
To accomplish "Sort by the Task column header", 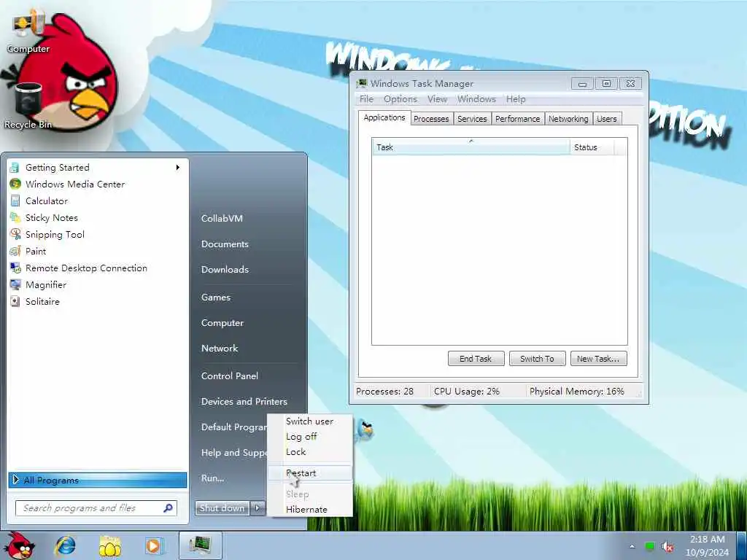I will pos(471,147).
